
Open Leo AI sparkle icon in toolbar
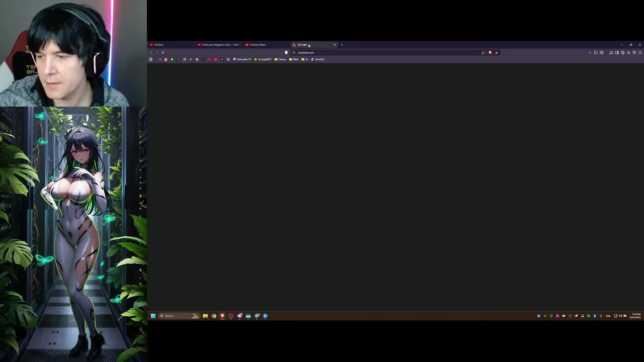[x=628, y=52]
